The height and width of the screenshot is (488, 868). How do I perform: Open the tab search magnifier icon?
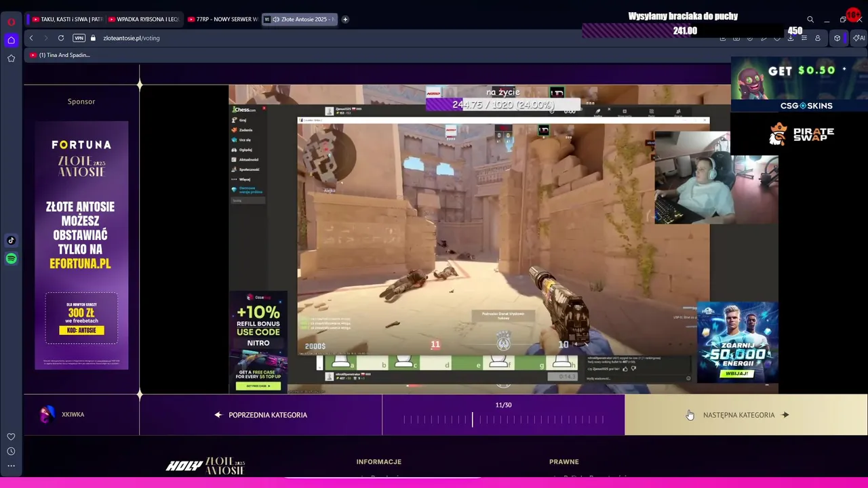click(810, 20)
